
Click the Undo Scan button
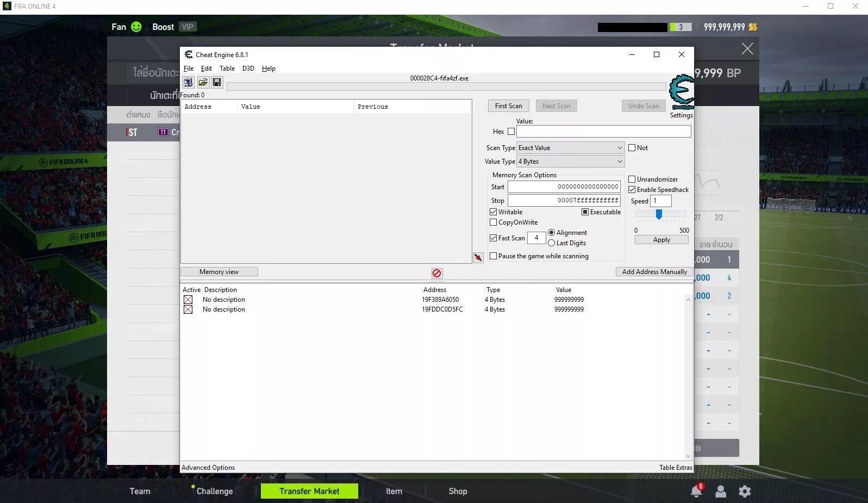[x=644, y=106]
